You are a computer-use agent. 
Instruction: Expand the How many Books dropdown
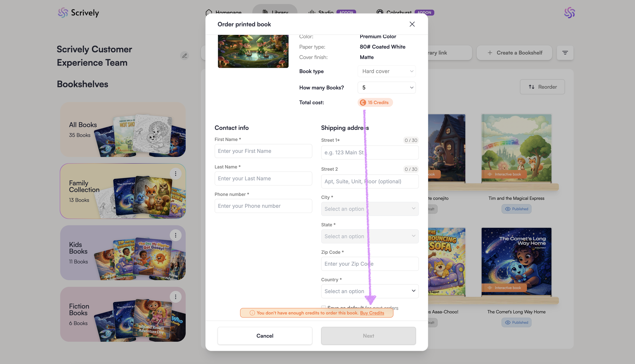coord(387,88)
